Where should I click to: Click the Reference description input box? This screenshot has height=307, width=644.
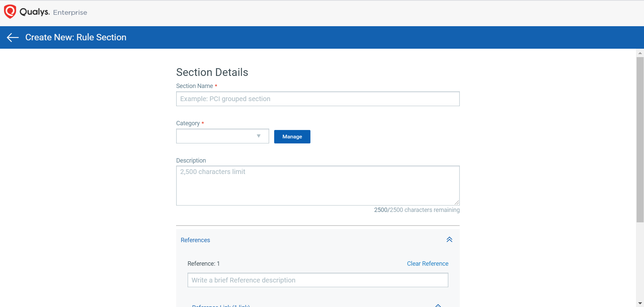click(x=317, y=280)
